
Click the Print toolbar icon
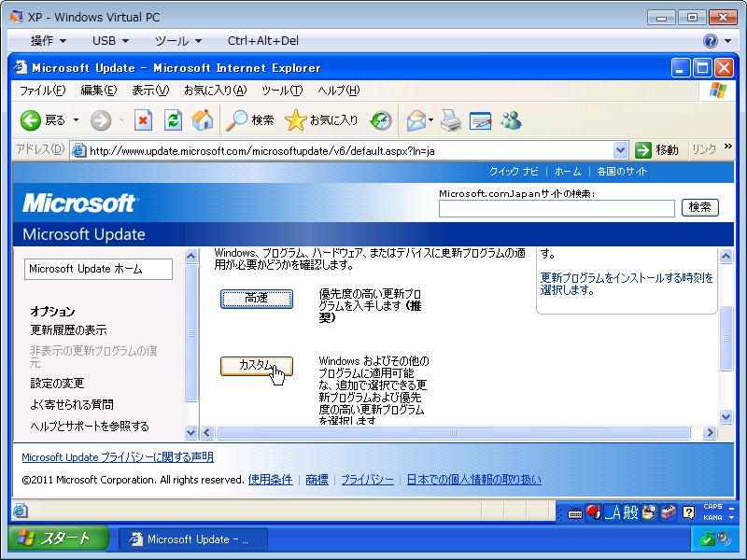tap(451, 120)
